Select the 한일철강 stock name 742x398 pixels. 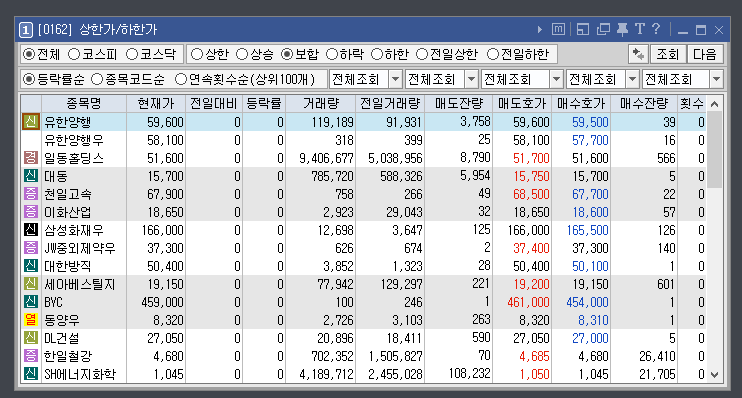click(x=68, y=356)
